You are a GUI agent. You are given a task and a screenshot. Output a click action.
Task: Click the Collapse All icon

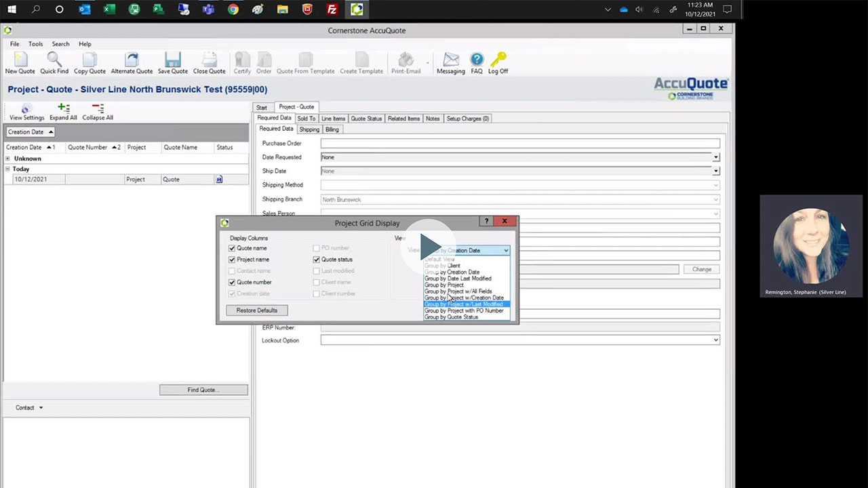(x=98, y=108)
